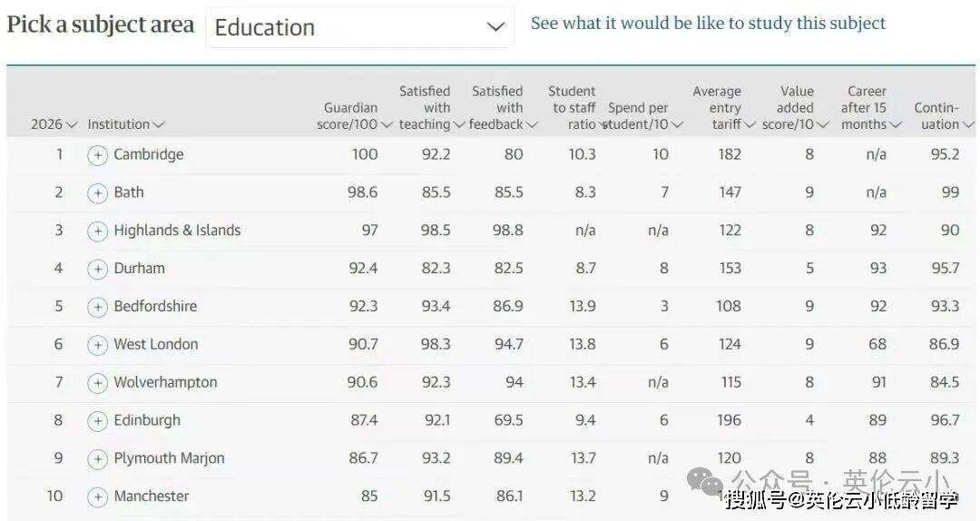Expand Cambridge row plus icon
The height and width of the screenshot is (521, 980).
point(97,155)
